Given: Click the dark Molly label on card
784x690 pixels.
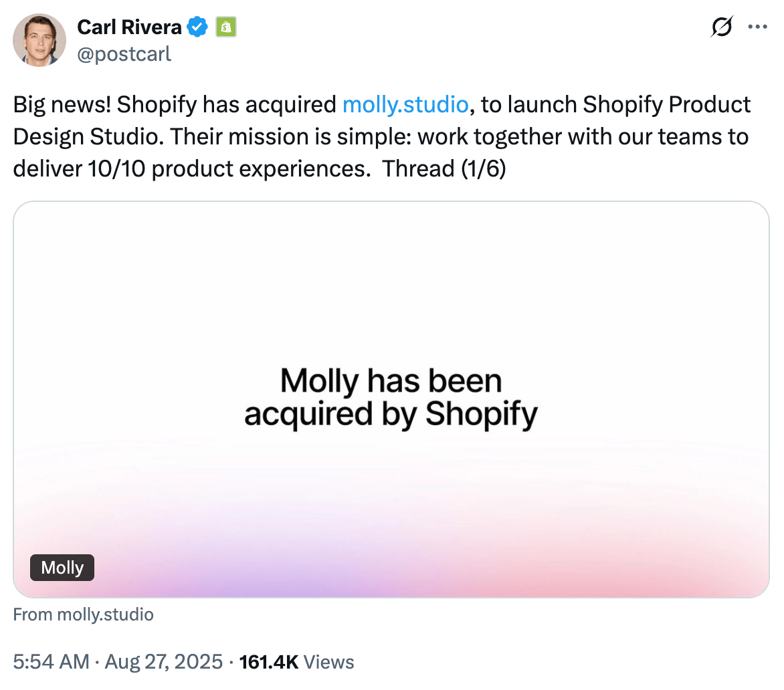Looking at the screenshot, I should pos(62,568).
